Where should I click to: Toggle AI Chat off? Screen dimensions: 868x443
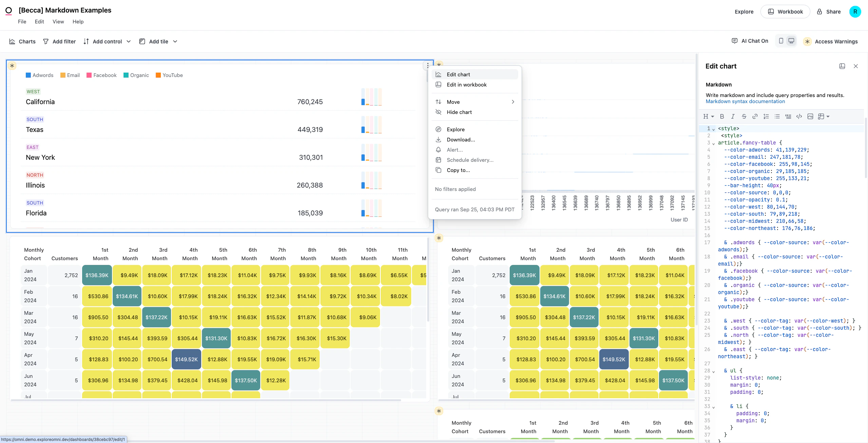(749, 41)
